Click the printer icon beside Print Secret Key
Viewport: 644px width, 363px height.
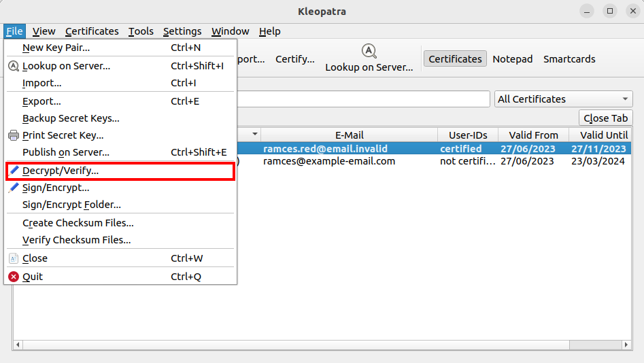pyautogui.click(x=14, y=135)
